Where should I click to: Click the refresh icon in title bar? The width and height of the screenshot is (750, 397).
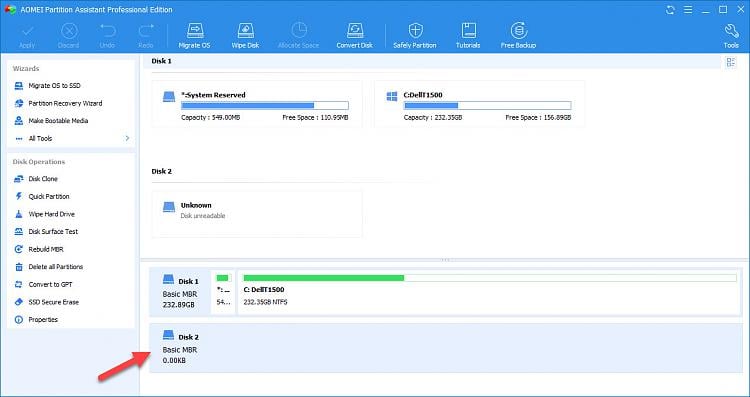(x=670, y=10)
